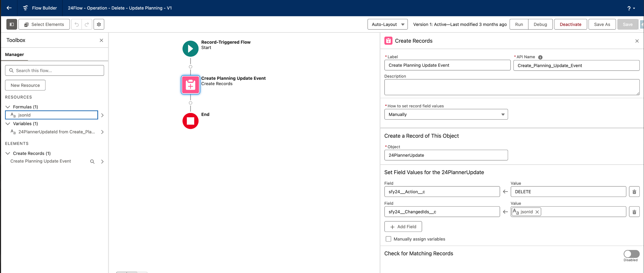Viewport: 644px width, 273px height.
Task: Click the Deactivate button
Action: 570,24
